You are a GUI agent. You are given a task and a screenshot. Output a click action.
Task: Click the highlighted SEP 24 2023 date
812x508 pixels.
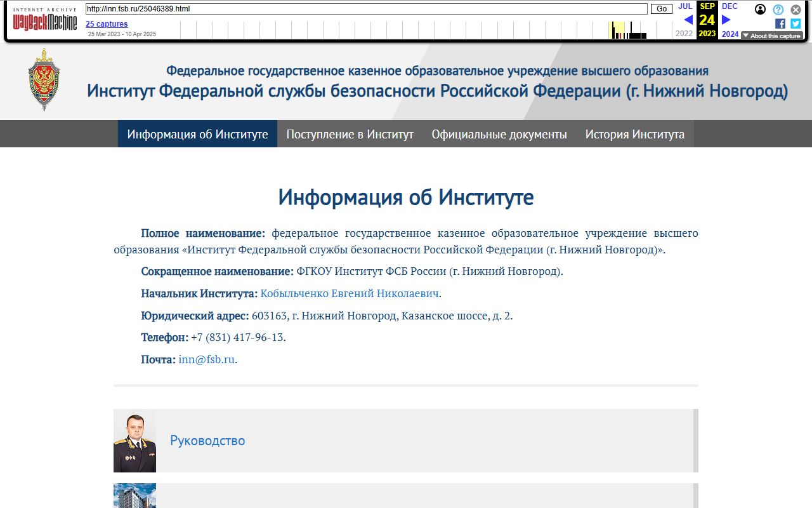(707, 20)
